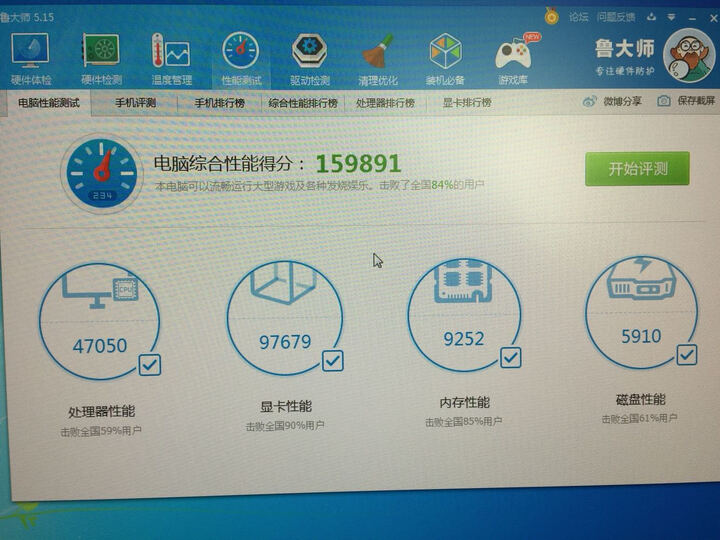This screenshot has height=540, width=720.
Task: Click the processor score 47050
Action: pyautogui.click(x=100, y=346)
